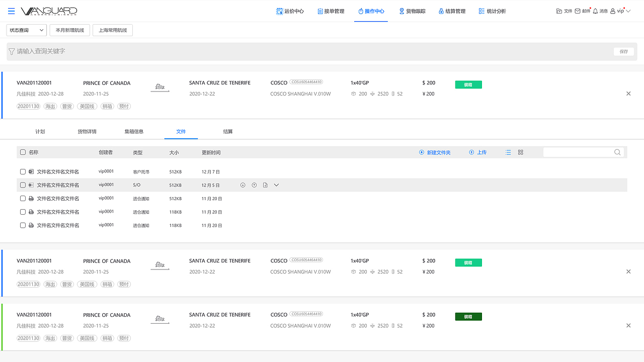Focus the 请输入查询关键字 search field
The image size is (644, 362).
click(322, 51)
